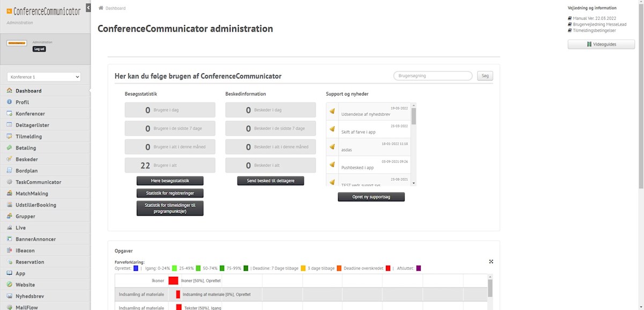This screenshot has width=644, height=310.
Task: Click the Nyhedsbrev sidebar icon
Action: tap(10, 296)
